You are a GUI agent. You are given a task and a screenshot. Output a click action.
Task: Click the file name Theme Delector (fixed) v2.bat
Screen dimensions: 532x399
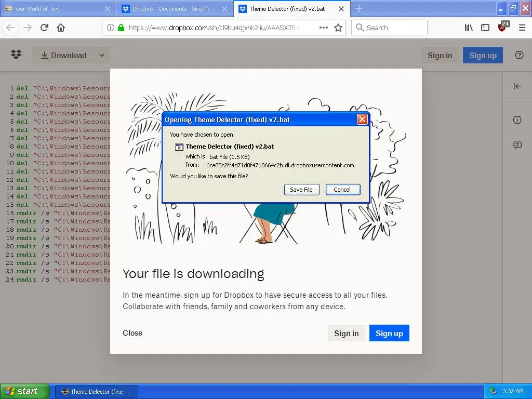click(x=230, y=147)
